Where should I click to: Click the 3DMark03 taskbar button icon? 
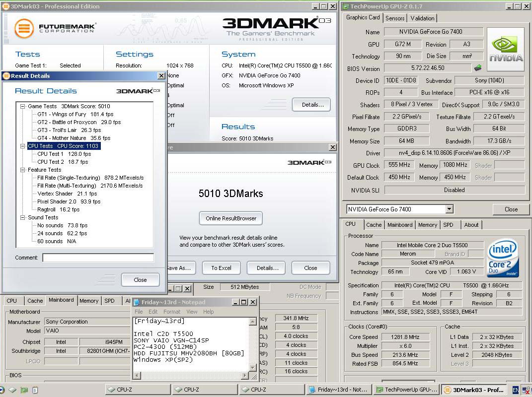[448, 390]
